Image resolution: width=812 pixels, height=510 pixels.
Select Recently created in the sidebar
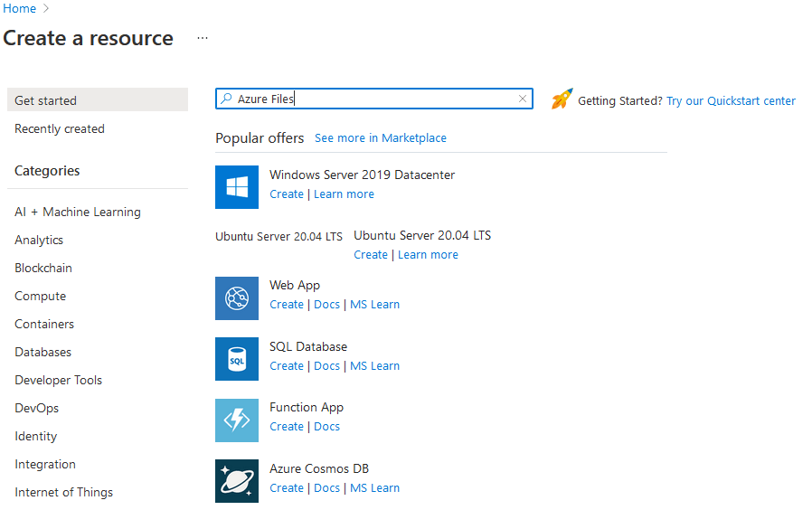(60, 129)
